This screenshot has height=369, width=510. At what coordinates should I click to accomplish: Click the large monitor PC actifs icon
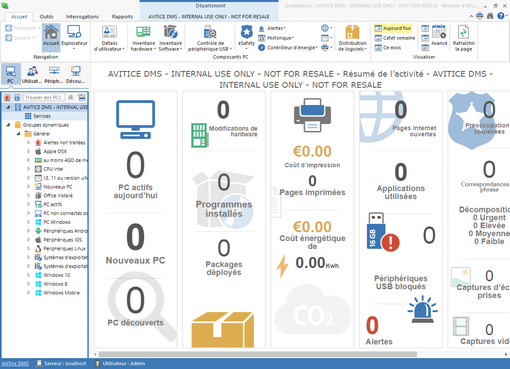pos(135,119)
